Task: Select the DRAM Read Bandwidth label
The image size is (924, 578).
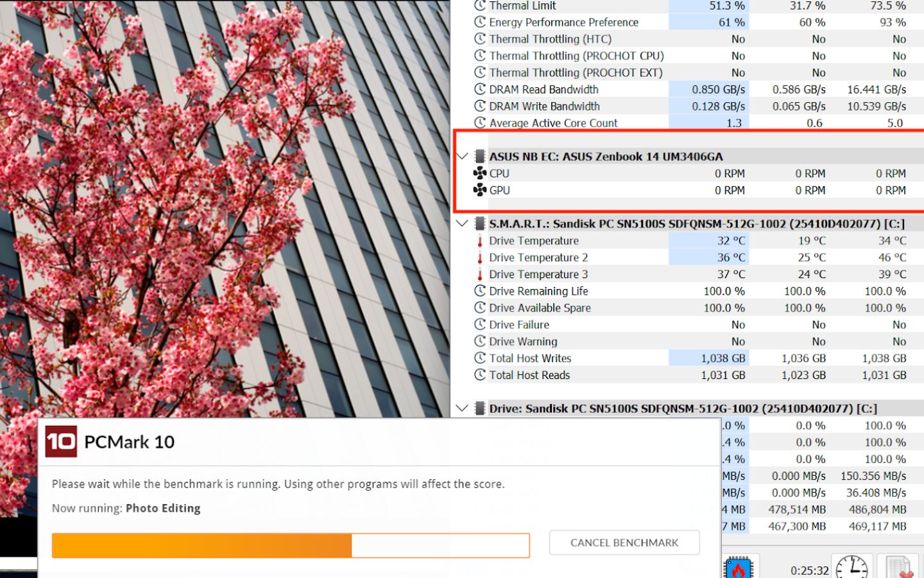Action: pyautogui.click(x=543, y=89)
